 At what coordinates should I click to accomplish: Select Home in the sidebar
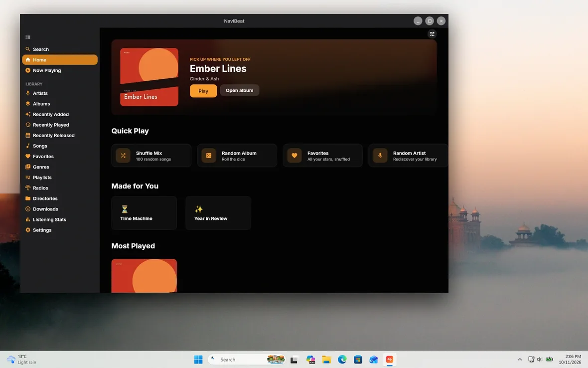coord(60,60)
